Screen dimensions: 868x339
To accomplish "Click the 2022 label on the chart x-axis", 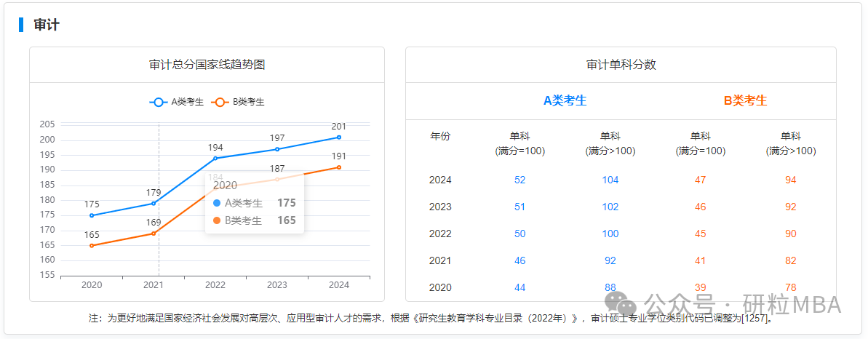I will pos(215,285).
